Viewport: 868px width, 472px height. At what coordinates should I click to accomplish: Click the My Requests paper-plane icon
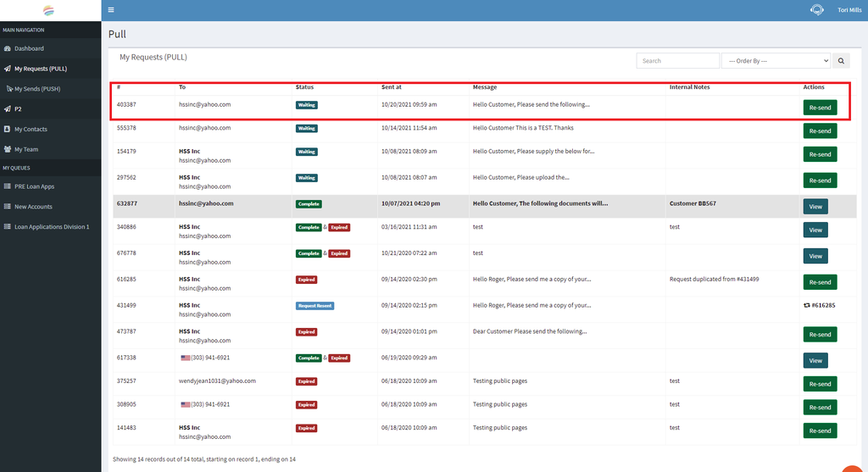tap(7, 69)
